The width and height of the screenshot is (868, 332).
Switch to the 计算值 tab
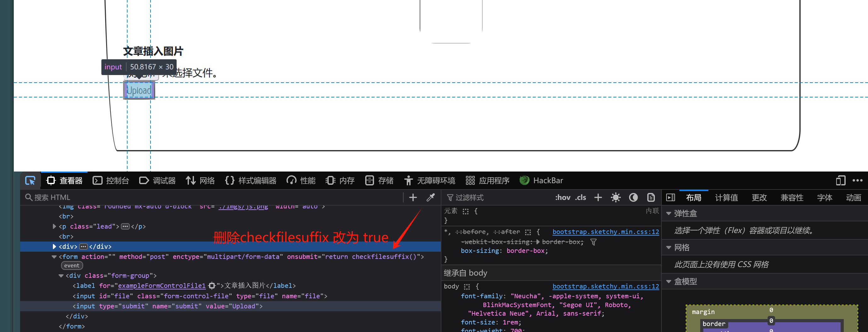click(726, 197)
